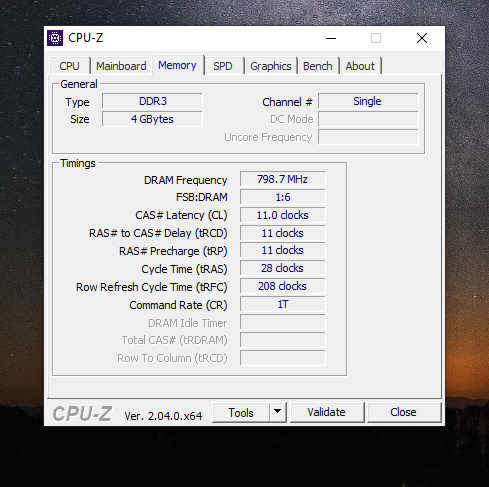
Task: Click the 11.0 clocks CAS Latency value
Action: coord(282,215)
